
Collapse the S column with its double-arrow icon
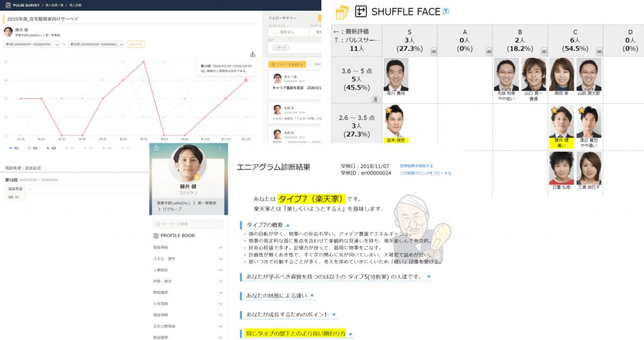(x=433, y=52)
